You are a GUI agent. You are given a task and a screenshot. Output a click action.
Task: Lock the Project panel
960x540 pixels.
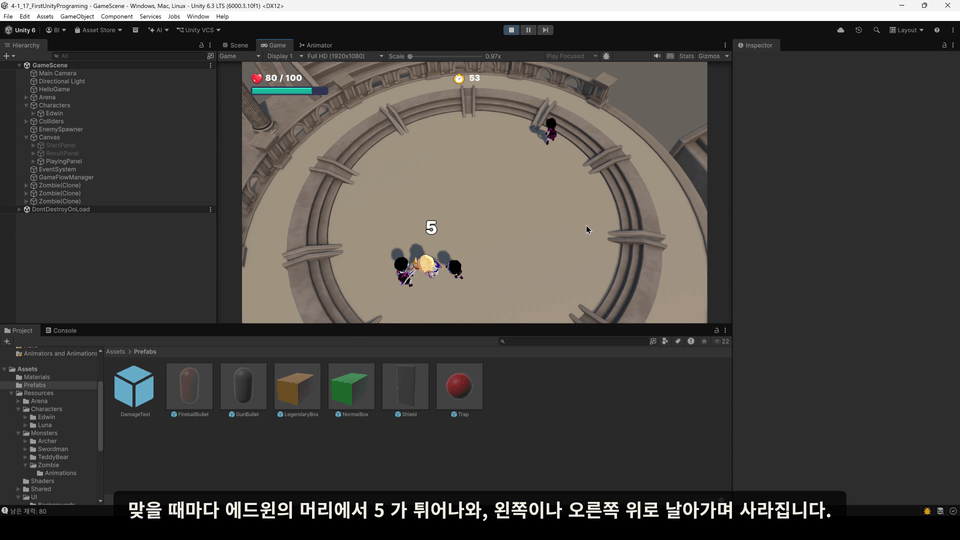(x=716, y=331)
